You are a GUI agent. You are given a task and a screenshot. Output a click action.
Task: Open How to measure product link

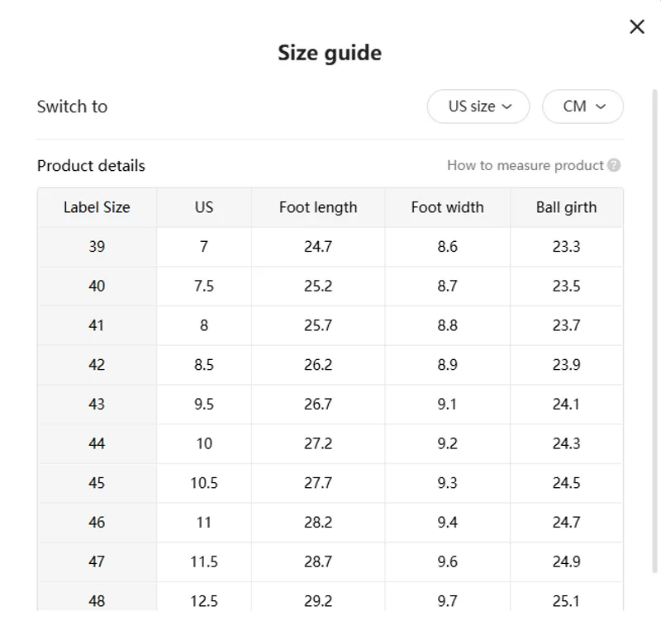click(x=525, y=165)
